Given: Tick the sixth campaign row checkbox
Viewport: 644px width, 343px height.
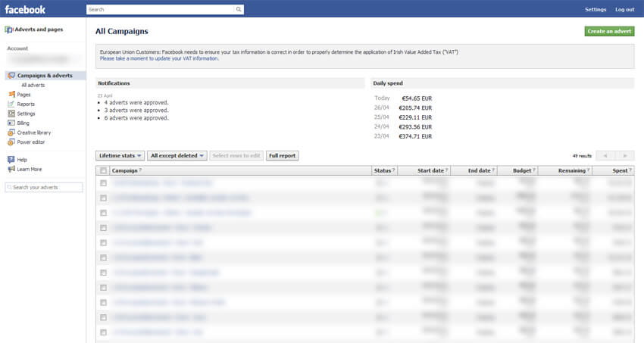Looking at the screenshot, I should [103, 257].
